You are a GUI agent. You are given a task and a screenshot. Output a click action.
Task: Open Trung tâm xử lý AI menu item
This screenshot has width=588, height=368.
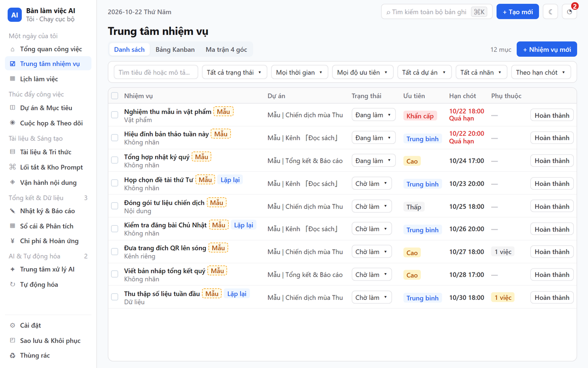point(48,269)
